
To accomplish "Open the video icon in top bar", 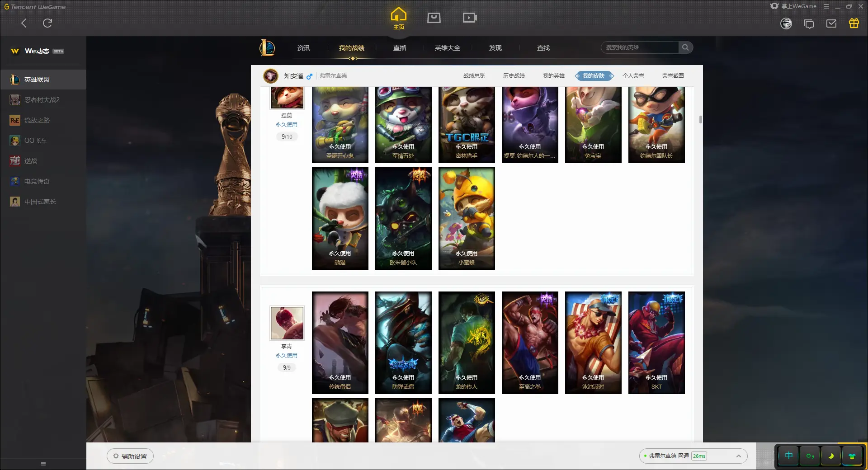I will tap(470, 18).
